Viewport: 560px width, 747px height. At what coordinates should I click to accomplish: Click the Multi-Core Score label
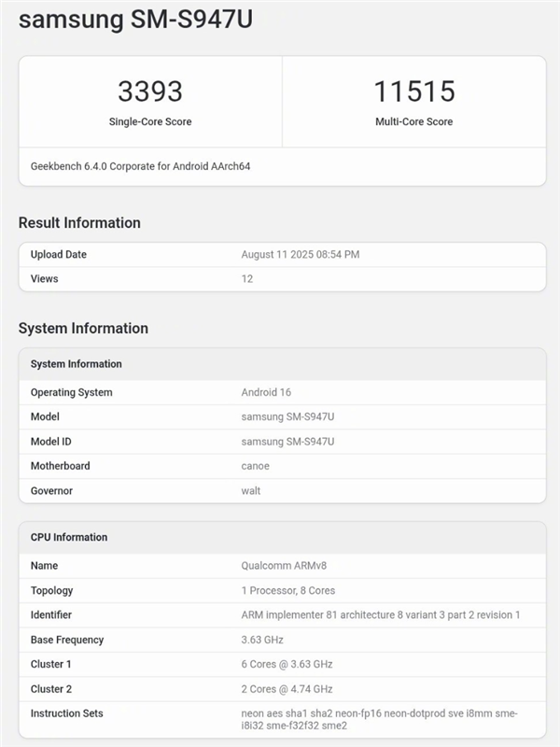tap(413, 121)
